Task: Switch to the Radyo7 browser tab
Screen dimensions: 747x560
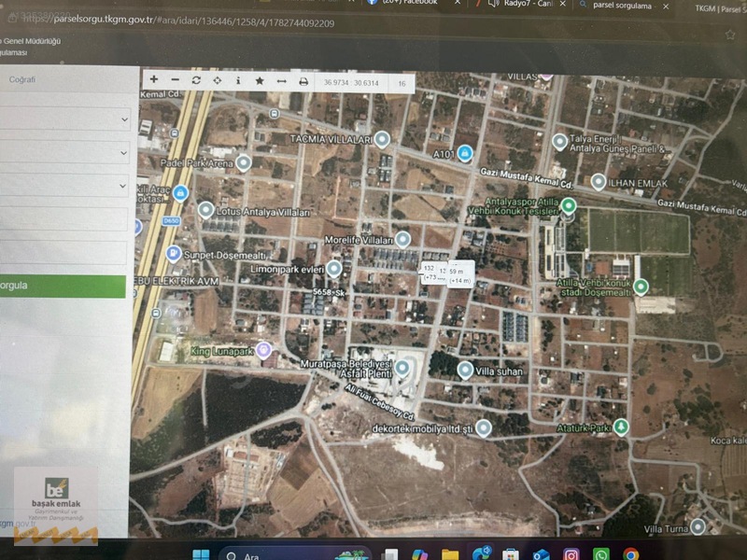Action: [x=528, y=4]
